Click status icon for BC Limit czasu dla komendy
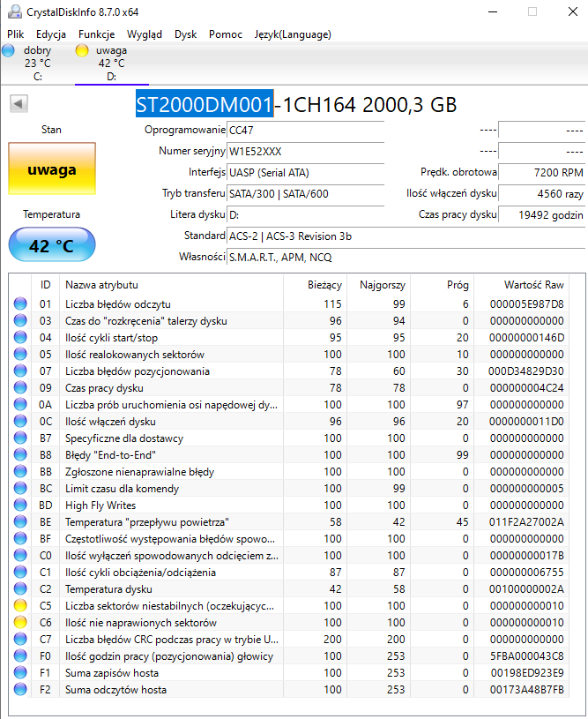This screenshot has height=719, width=588. click(x=20, y=488)
